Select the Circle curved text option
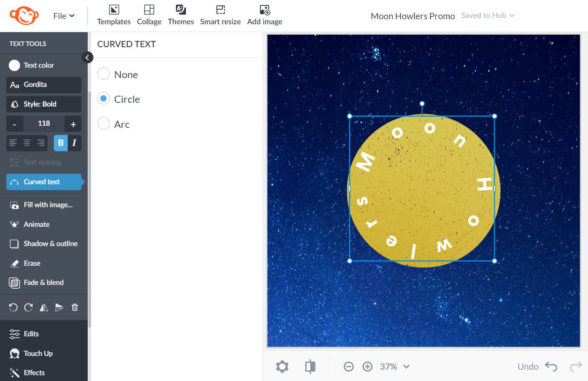This screenshot has width=588, height=381. [x=104, y=99]
